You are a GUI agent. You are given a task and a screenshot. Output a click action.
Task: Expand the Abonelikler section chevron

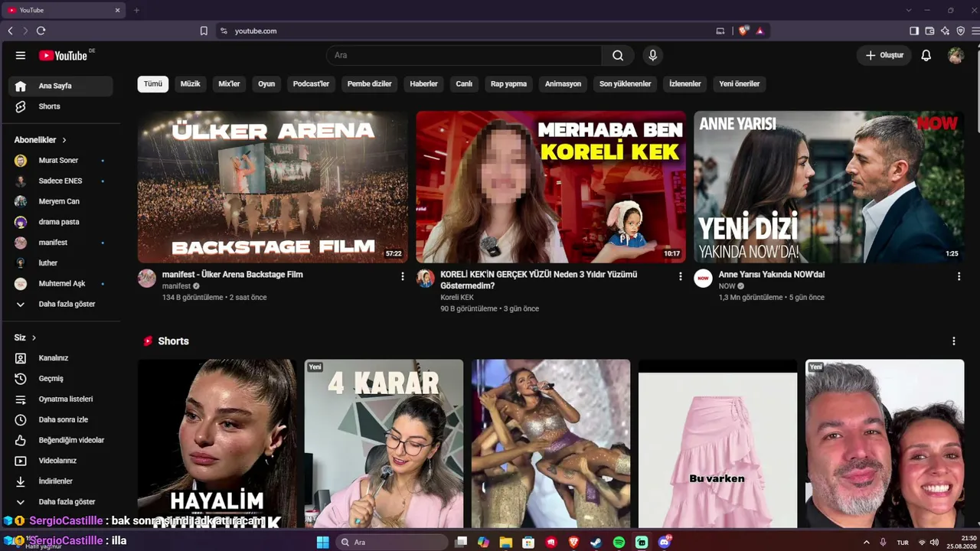pos(64,140)
